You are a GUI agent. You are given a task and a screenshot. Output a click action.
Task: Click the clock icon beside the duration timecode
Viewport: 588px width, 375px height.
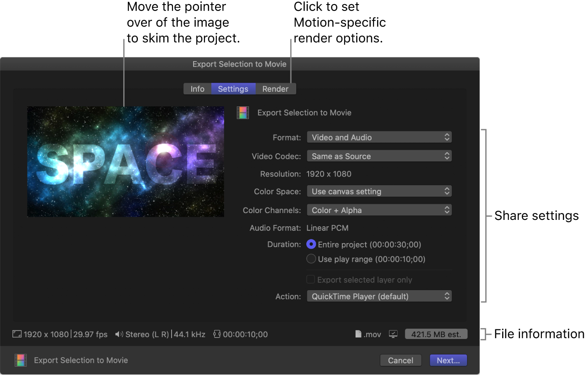[216, 334]
